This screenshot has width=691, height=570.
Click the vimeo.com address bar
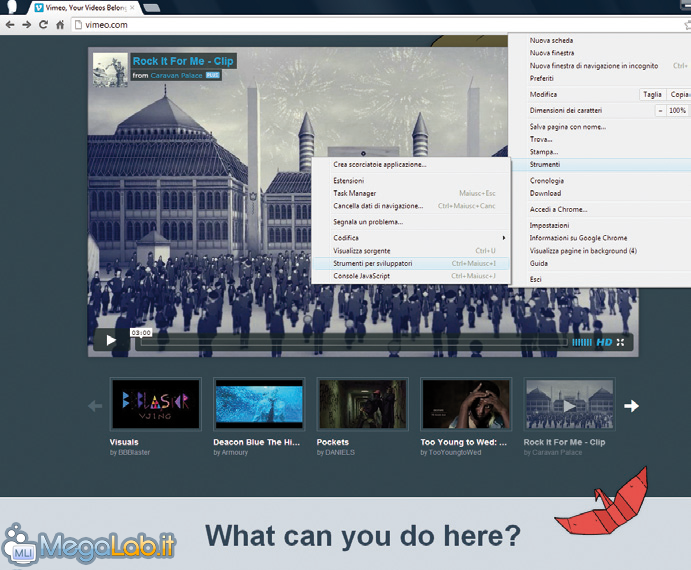click(379, 25)
